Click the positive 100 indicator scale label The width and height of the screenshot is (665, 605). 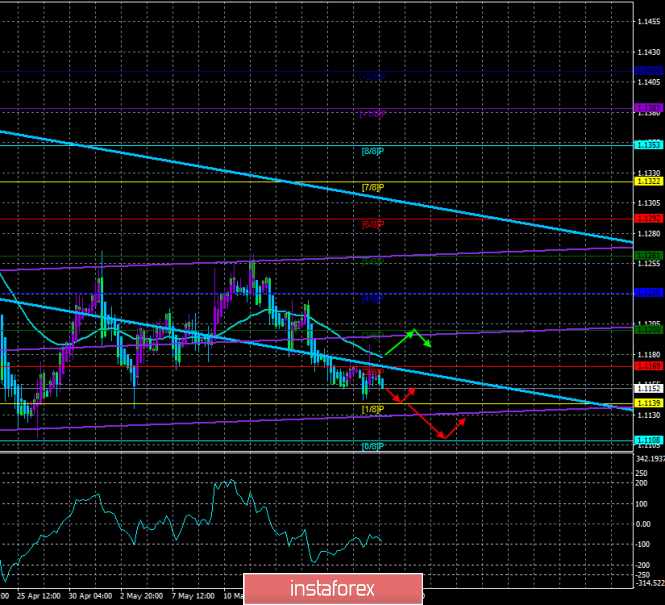click(642, 504)
